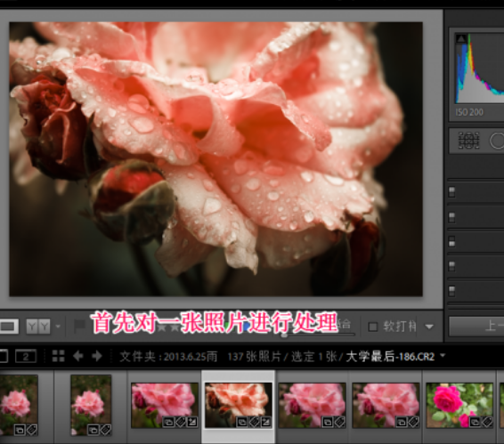Open the filmstrip source dropdown arrow after 186.CR2

coord(443,356)
